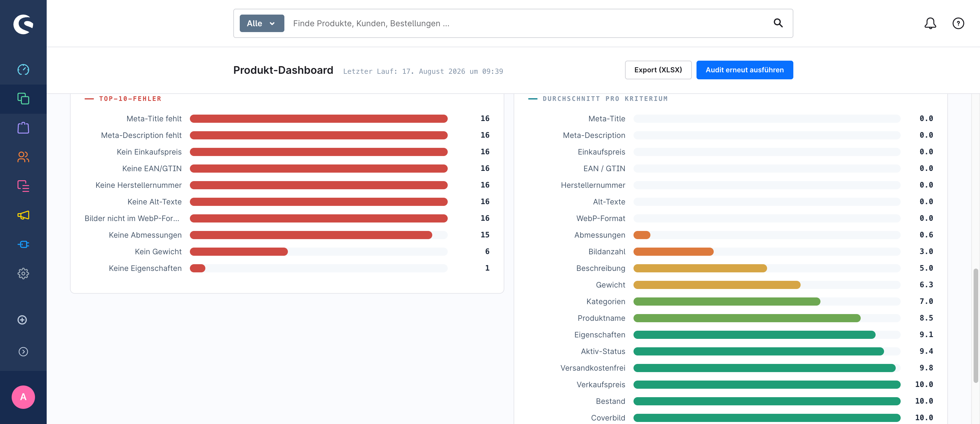The width and height of the screenshot is (980, 424).
Task: Open the Dashboard speedometer icon in sidebar
Action: point(23,70)
